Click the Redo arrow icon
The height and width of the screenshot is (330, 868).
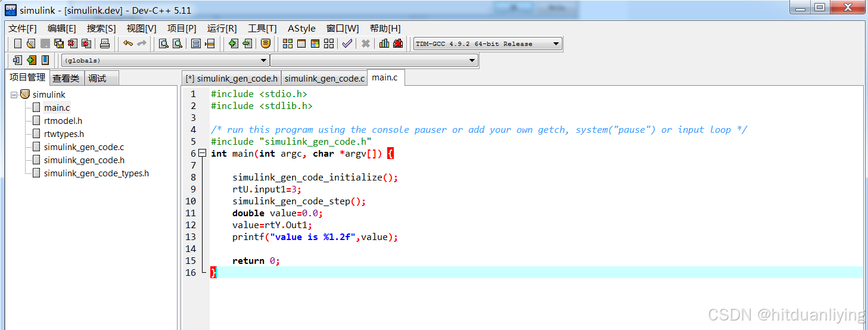[x=142, y=43]
